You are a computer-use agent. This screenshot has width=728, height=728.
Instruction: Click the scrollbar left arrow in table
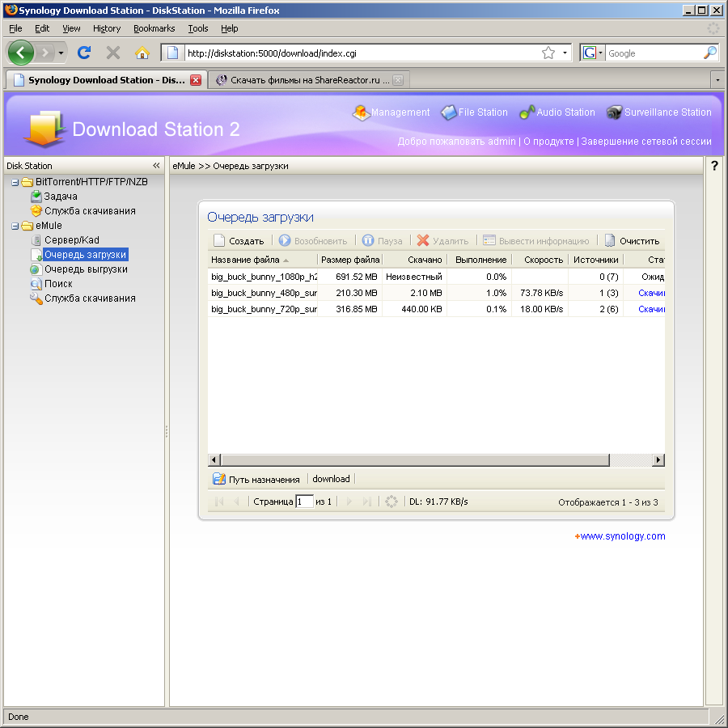pos(214,460)
